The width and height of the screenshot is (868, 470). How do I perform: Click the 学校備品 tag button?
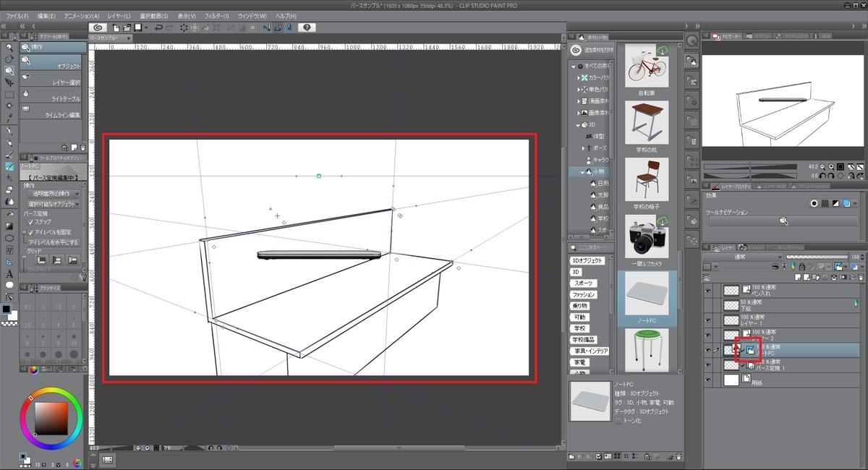point(584,340)
